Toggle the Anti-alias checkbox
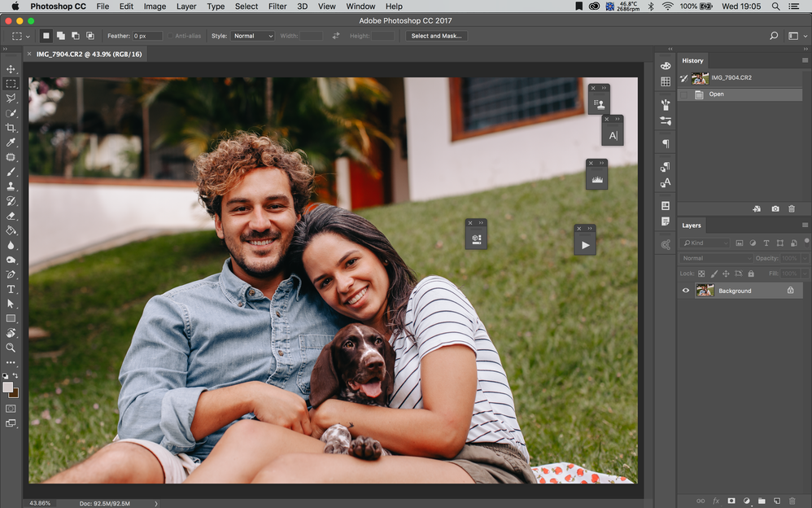Viewport: 812px width, 508px height. pyautogui.click(x=170, y=36)
